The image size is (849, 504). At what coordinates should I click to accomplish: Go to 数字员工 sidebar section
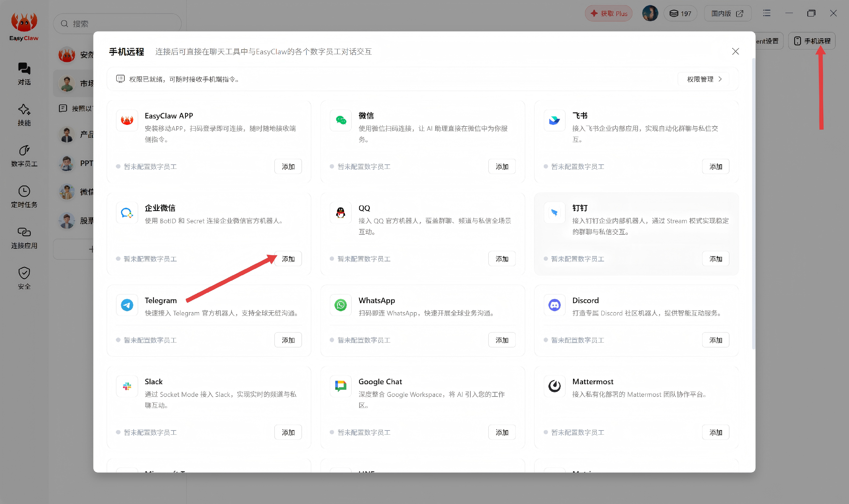24,156
